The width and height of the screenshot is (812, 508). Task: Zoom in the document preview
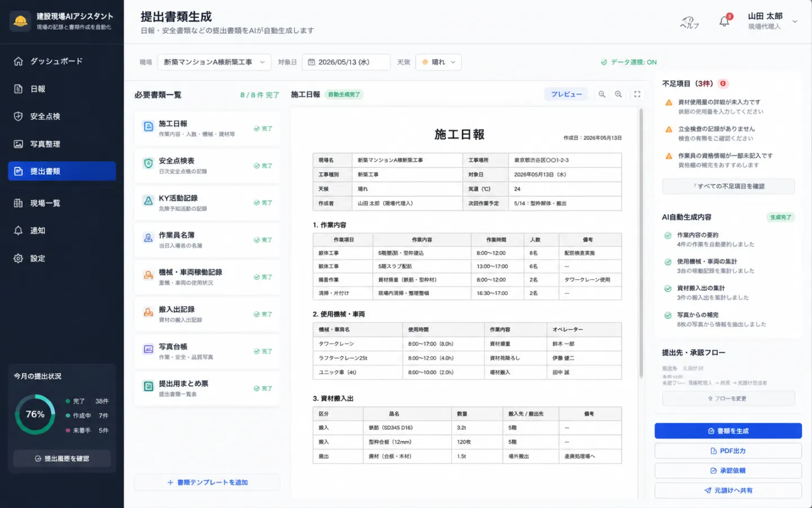pyautogui.click(x=619, y=94)
